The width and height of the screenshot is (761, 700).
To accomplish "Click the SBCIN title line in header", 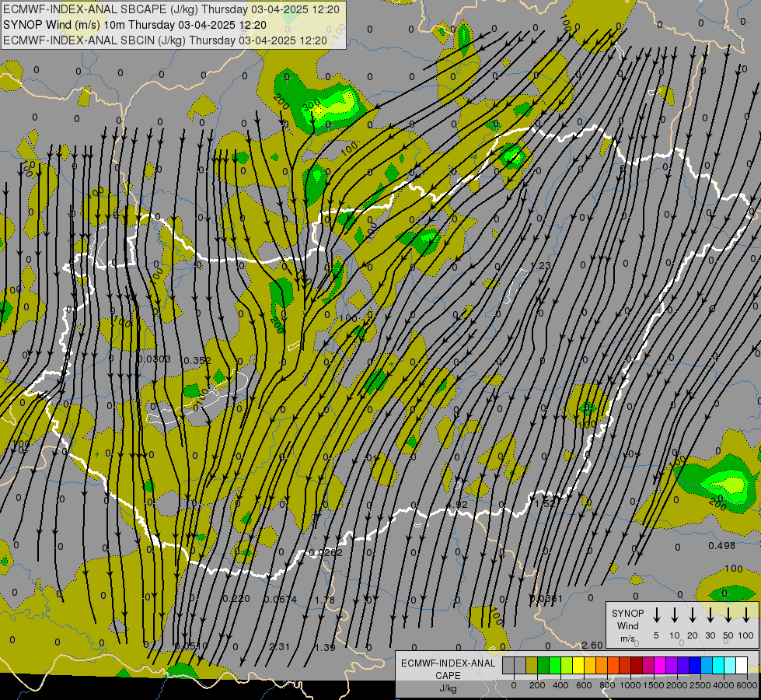I will pyautogui.click(x=166, y=40).
